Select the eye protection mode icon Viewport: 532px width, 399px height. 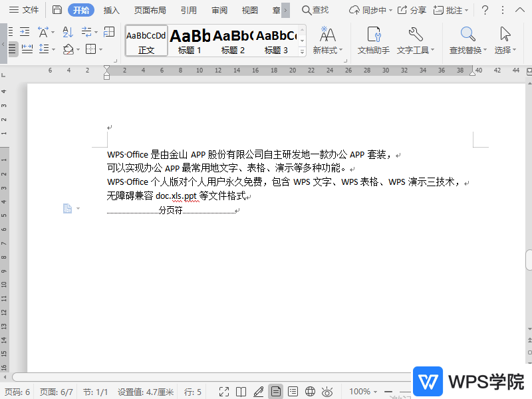coord(326,391)
